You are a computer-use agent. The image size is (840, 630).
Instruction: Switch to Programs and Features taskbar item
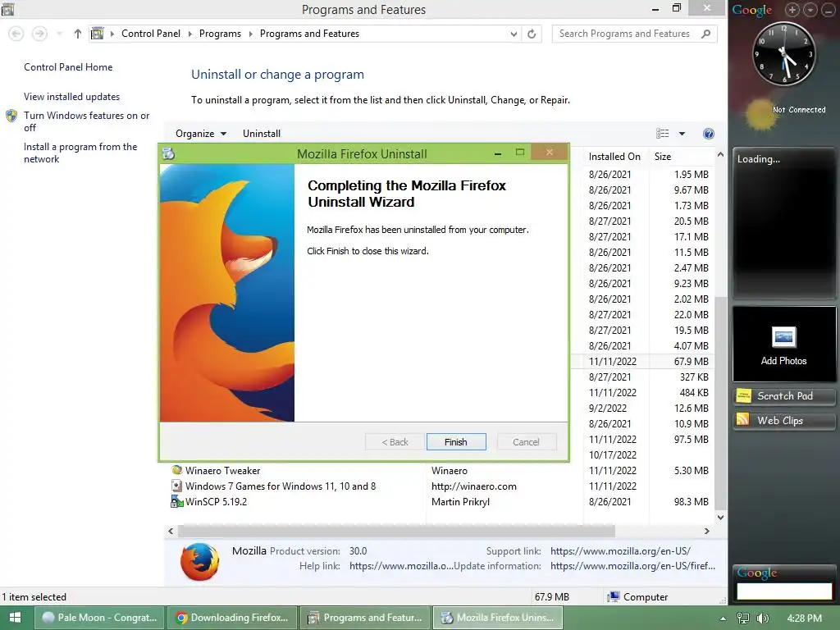click(x=365, y=618)
